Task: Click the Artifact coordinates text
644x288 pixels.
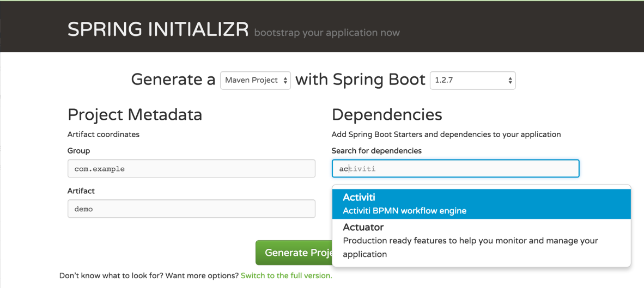Action: pos(104,134)
